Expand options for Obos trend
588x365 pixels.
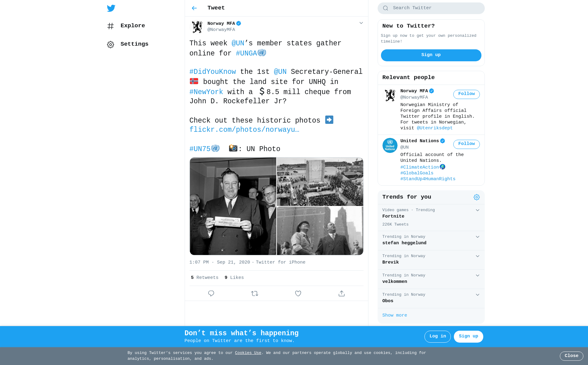click(477, 295)
